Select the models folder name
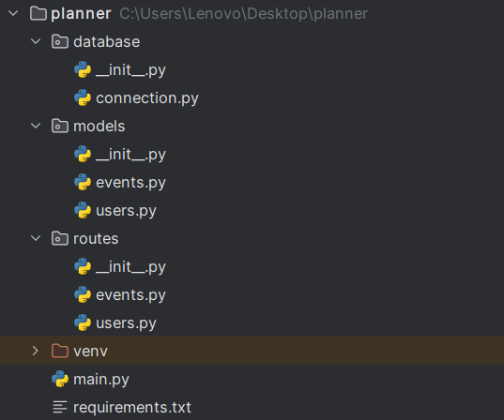The height and width of the screenshot is (420, 504). pos(99,126)
